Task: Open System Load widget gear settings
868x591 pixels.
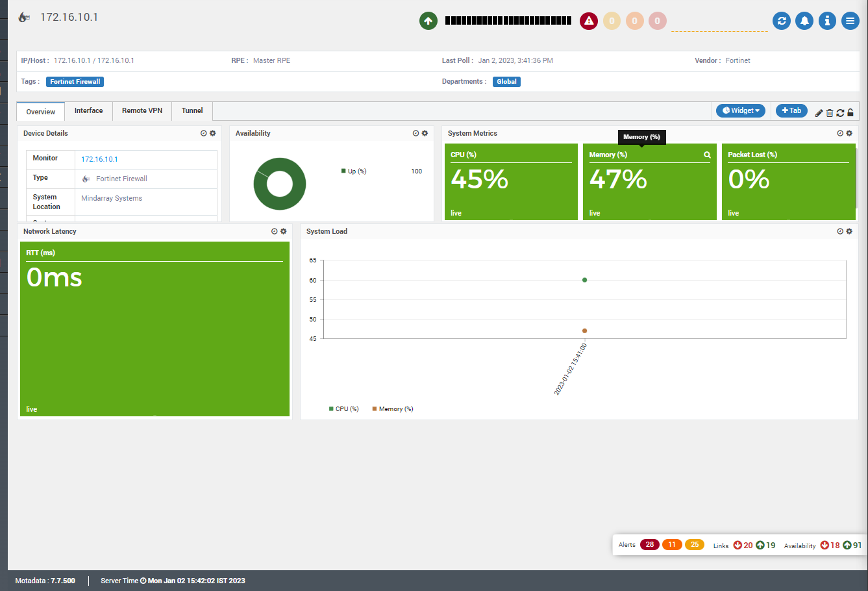Action: pos(849,231)
